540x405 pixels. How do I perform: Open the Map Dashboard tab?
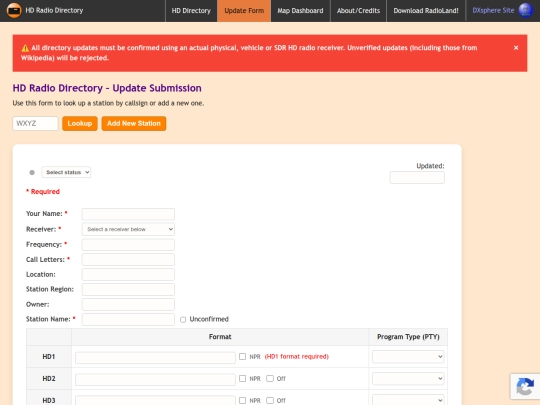tap(300, 11)
